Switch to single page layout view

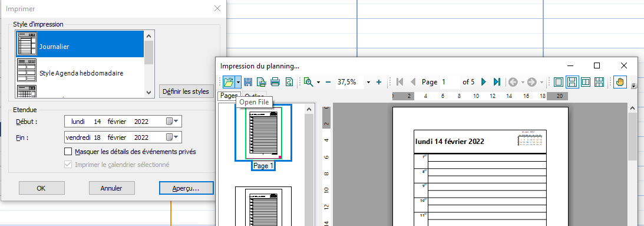[558, 82]
